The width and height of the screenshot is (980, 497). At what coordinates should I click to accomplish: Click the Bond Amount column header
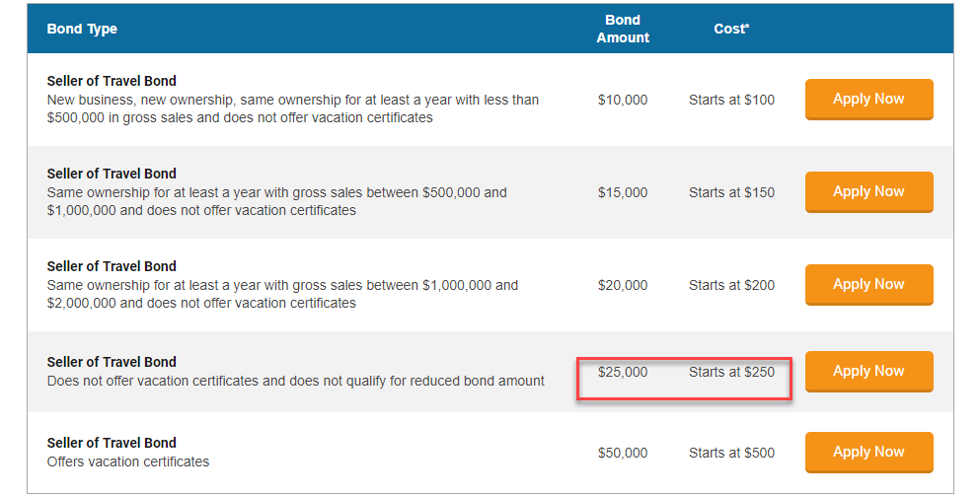point(623,29)
